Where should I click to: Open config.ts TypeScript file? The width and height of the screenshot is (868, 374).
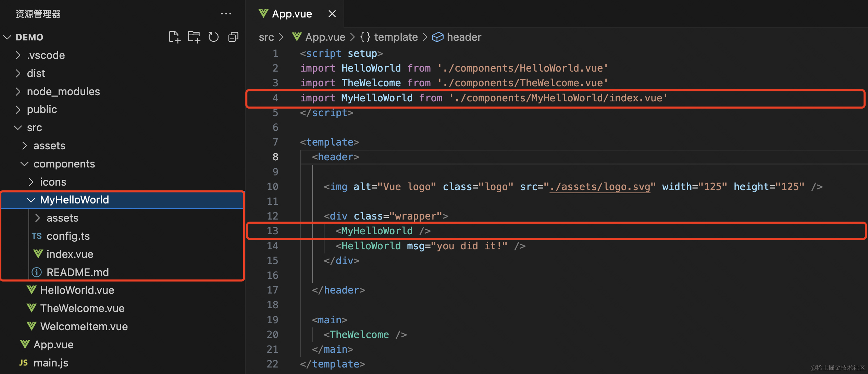point(68,236)
